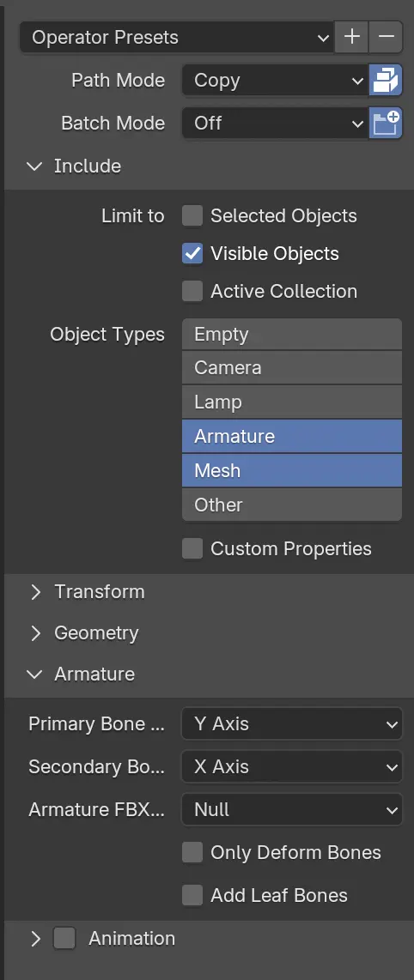Uncheck the Visible Objects checkbox
The height and width of the screenshot is (980, 414).
(x=192, y=253)
